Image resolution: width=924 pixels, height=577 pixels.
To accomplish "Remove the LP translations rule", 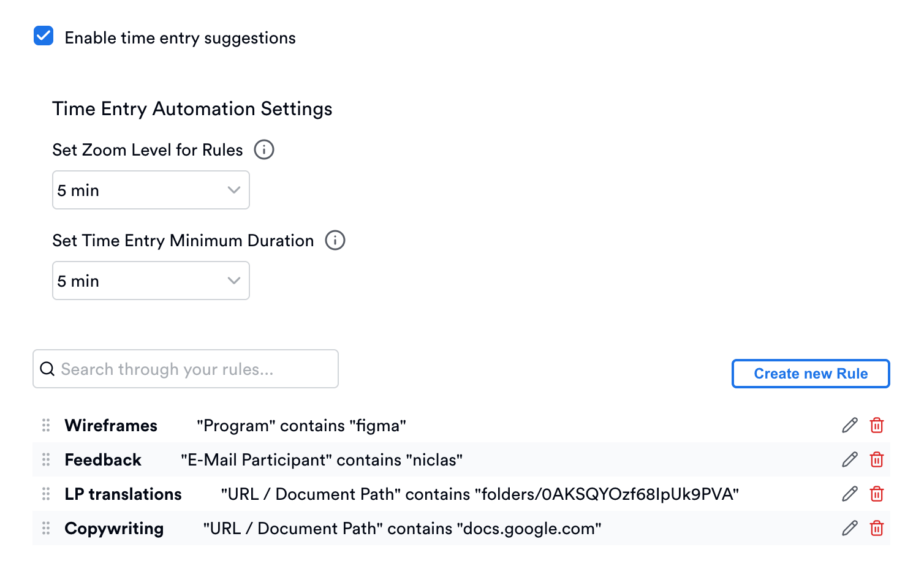I will (877, 494).
